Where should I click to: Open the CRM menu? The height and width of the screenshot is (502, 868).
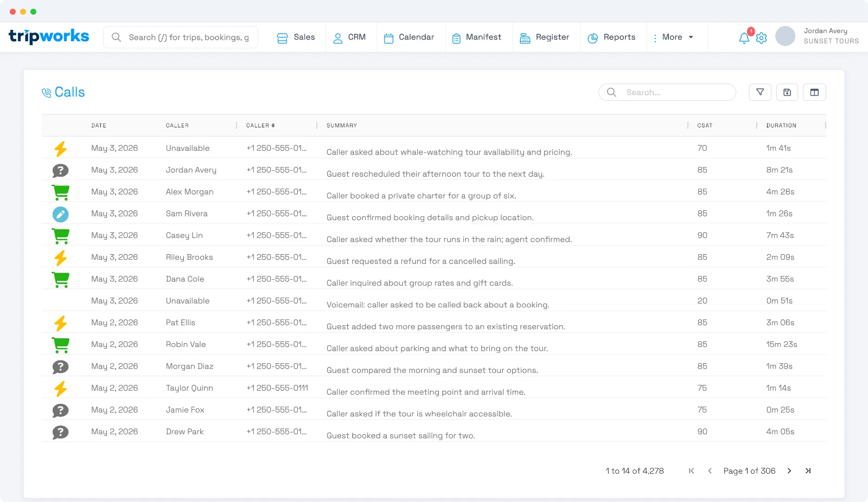349,37
